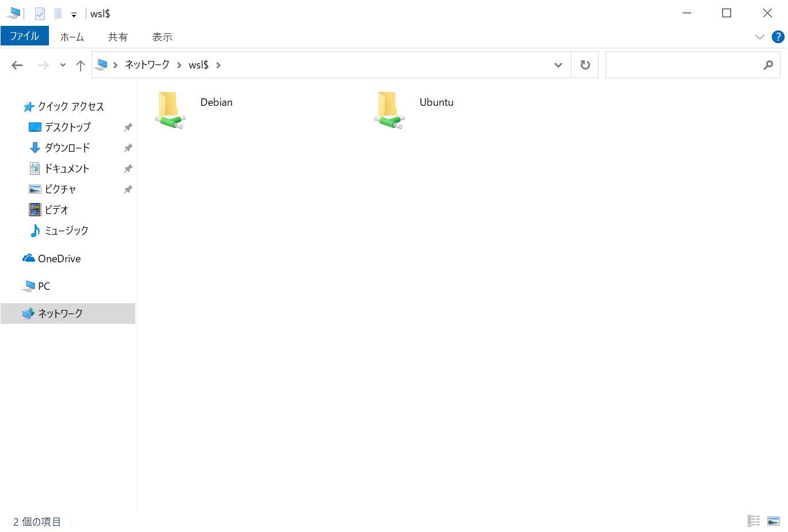Open デスクトップ in the sidebar

(68, 127)
